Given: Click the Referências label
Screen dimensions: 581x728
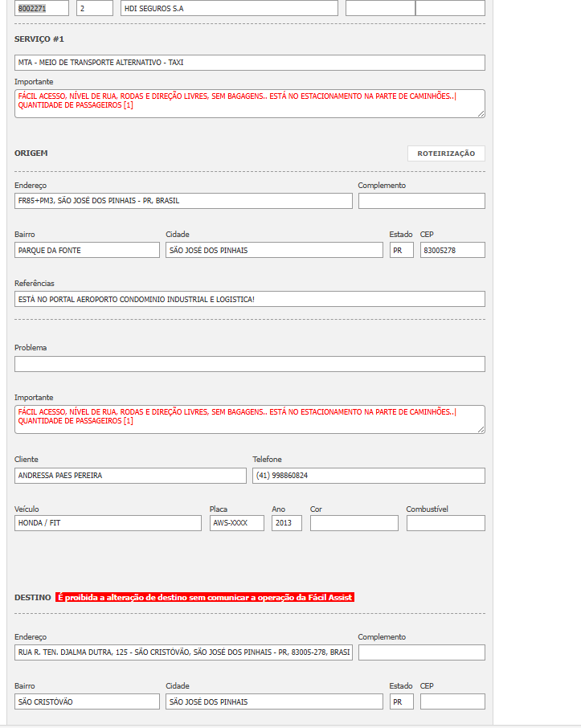Looking at the screenshot, I should click(35, 283).
